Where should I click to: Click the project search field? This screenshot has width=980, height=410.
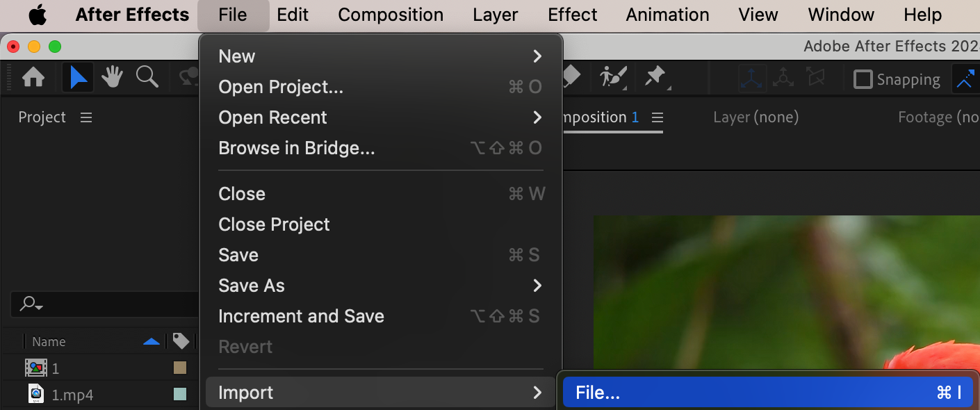(104, 304)
